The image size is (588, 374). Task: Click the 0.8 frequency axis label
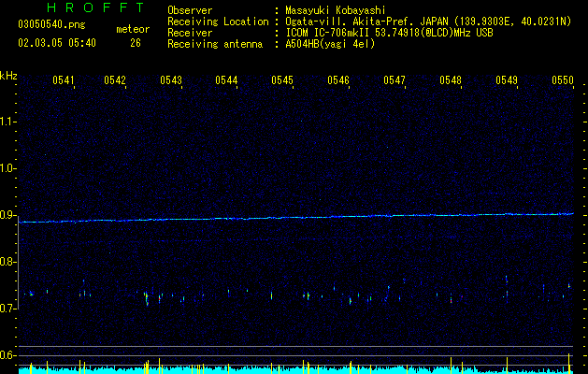pos(8,262)
